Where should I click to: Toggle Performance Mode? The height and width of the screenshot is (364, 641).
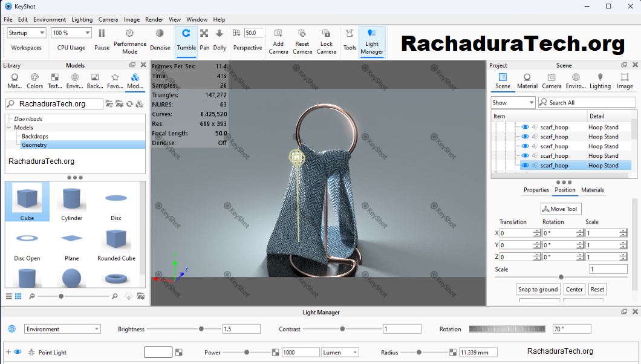[129, 41]
